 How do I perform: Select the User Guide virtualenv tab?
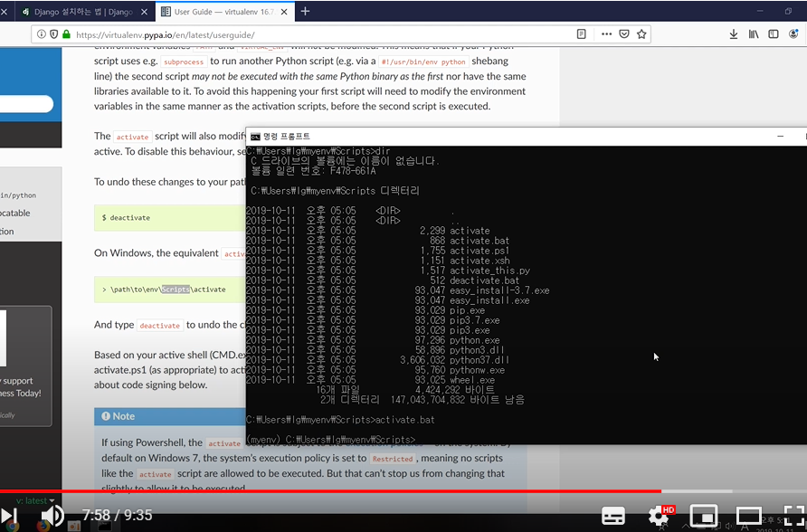pyautogui.click(x=223, y=12)
